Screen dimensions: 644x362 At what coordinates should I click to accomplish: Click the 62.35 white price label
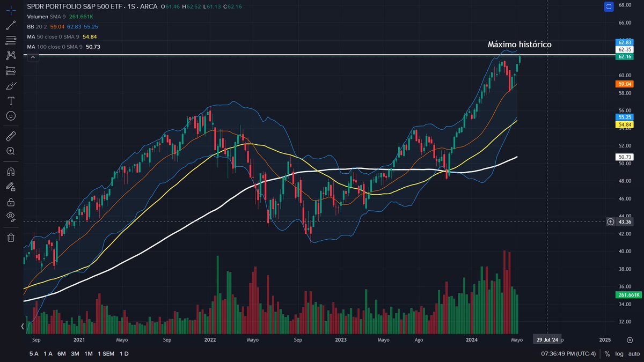pyautogui.click(x=624, y=49)
